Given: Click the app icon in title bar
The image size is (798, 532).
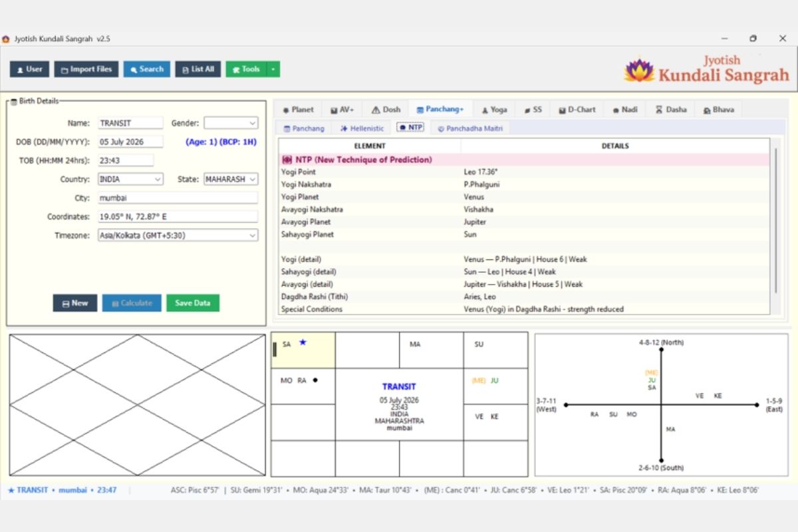Looking at the screenshot, I should (6, 39).
